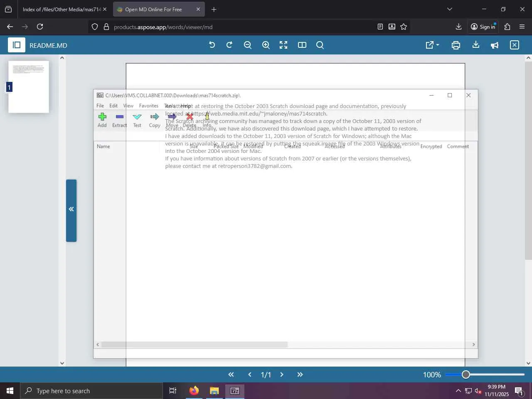
Task: Open the list all tabs dropdown
Action: coord(449,9)
